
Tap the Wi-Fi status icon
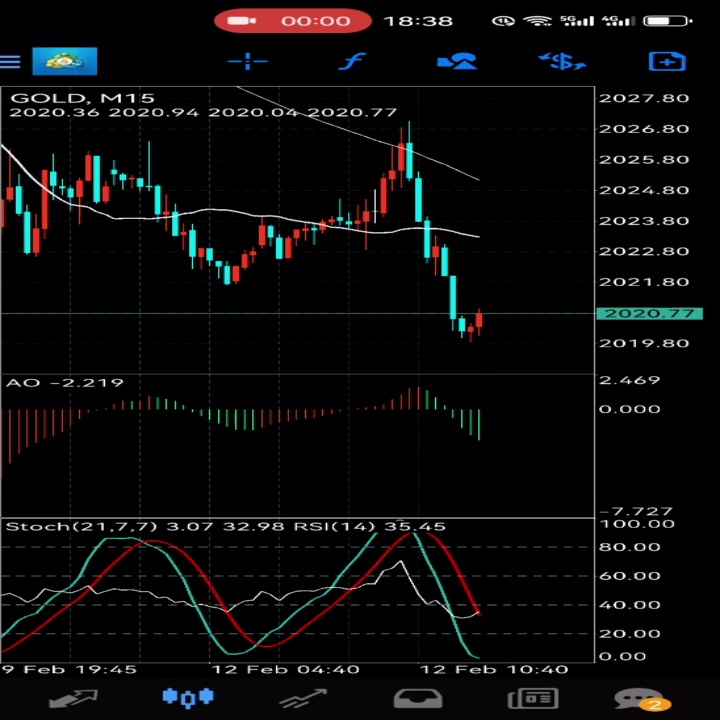537,21
